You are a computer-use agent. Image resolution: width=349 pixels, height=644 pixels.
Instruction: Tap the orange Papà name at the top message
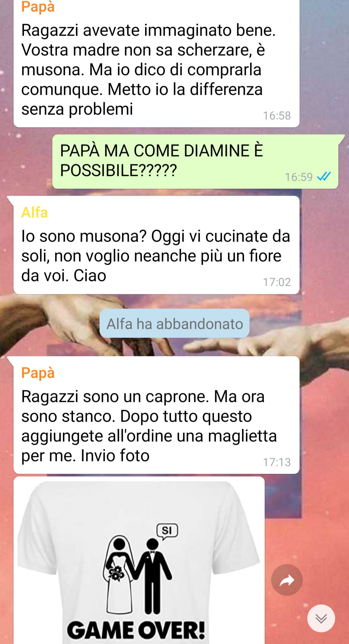pos(38,6)
